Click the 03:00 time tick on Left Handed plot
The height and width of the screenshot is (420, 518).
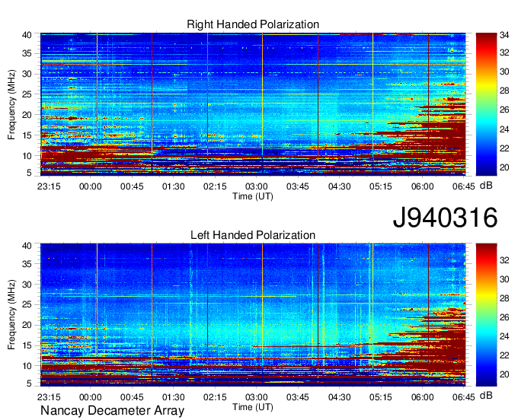(257, 397)
